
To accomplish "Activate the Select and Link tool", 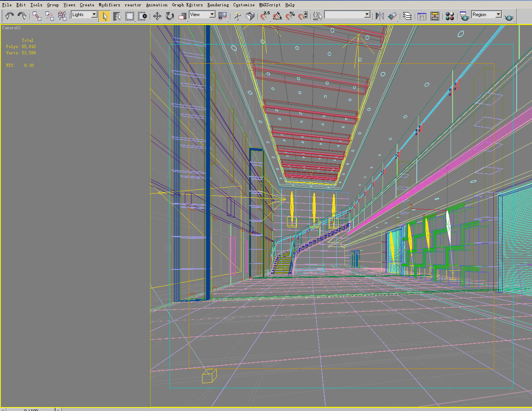I will pyautogui.click(x=37, y=16).
